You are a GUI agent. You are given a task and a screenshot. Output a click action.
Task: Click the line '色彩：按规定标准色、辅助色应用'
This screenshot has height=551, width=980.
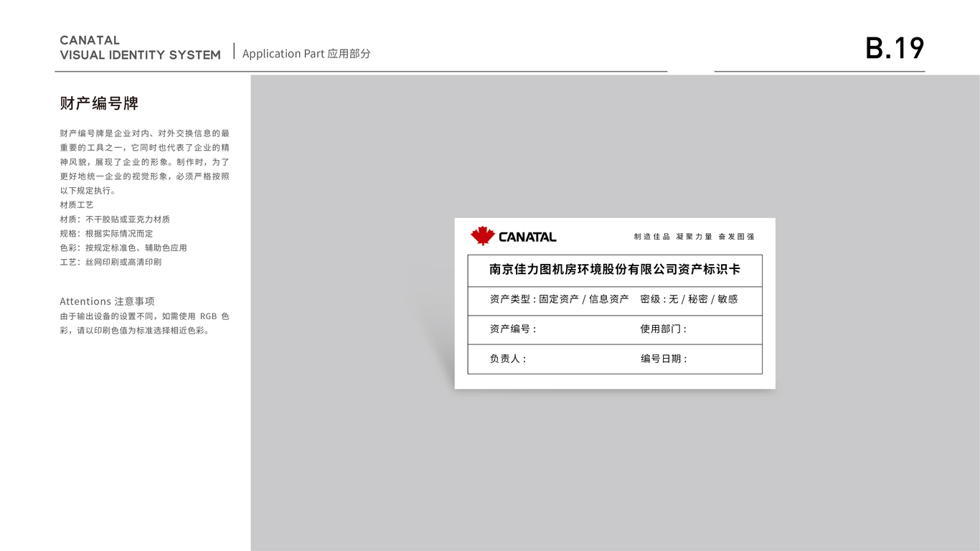pos(123,248)
